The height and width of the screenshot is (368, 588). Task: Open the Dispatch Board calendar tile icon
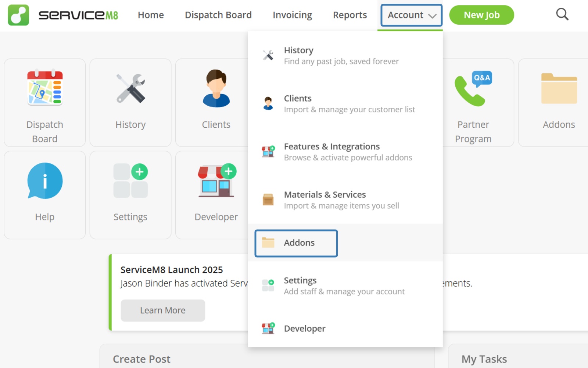45,88
